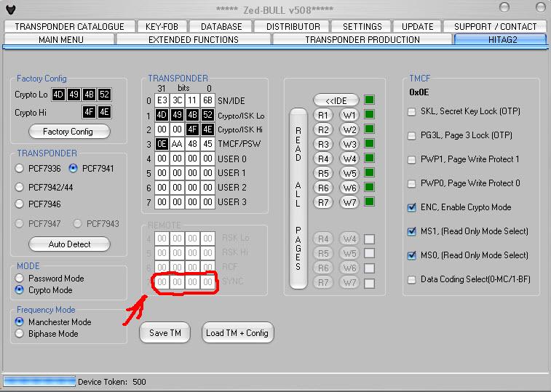The width and height of the screenshot is (551, 392).
Task: Click SN/IDE byte field E3
Action: pyautogui.click(x=162, y=101)
